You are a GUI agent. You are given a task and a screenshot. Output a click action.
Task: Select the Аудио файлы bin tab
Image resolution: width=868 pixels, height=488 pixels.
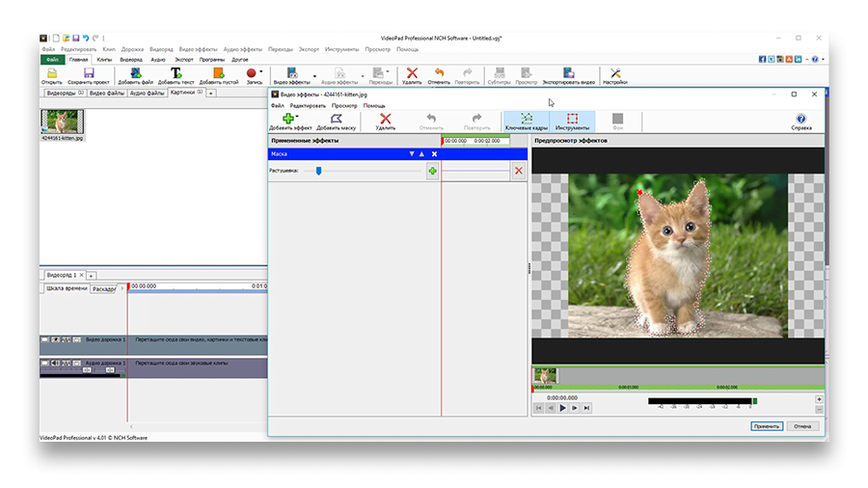pos(148,93)
